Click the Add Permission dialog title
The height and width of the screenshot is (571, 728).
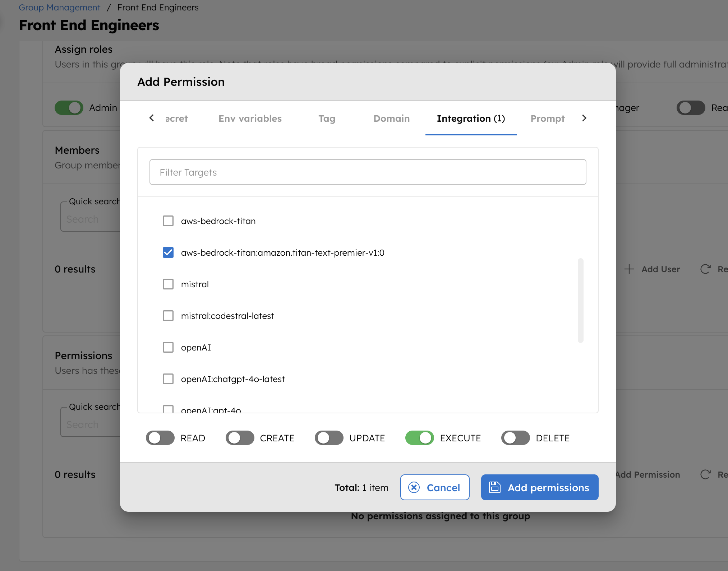point(181,82)
